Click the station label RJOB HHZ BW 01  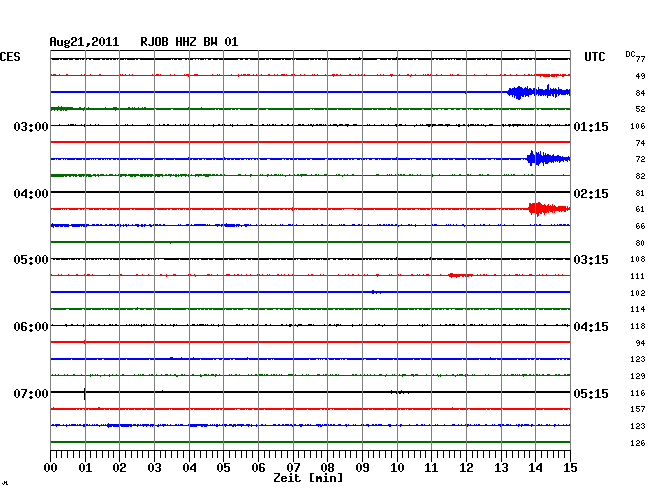coord(189,42)
